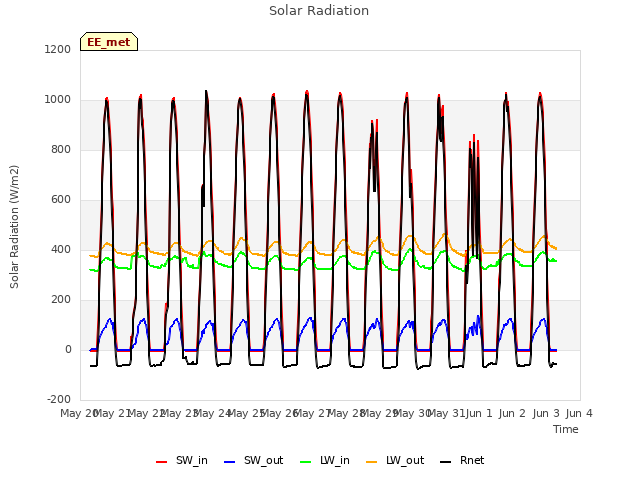The width and height of the screenshot is (640, 480).
Task: Click the 1000 y-axis tick label
Action: [58, 100]
